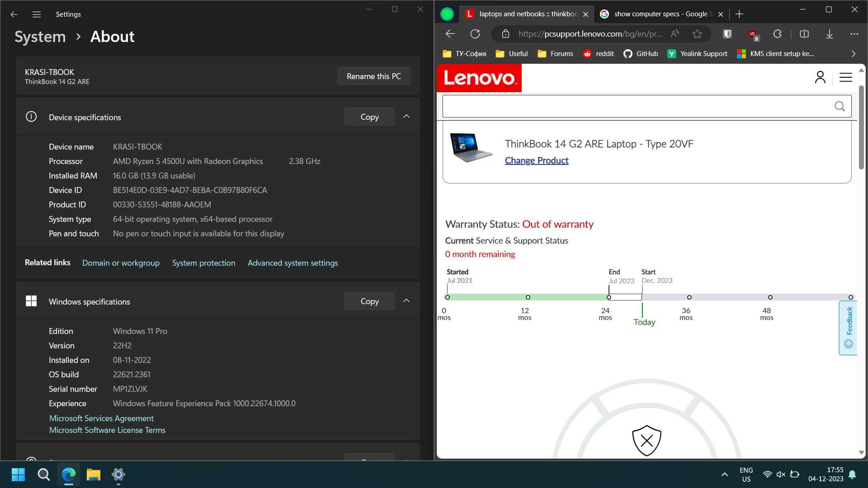Open the Edge profile avatar icon
Image resolution: width=868 pixels, height=488 pixels.
(447, 14)
